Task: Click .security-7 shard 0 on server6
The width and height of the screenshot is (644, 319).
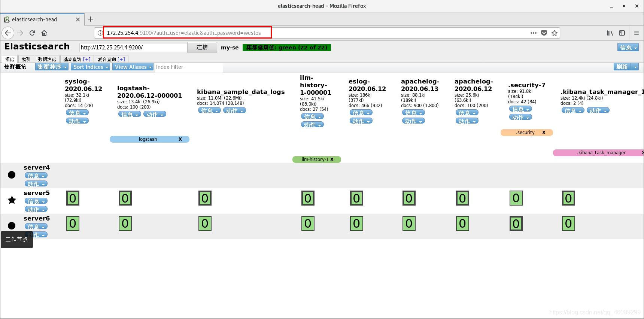Action: click(x=516, y=224)
